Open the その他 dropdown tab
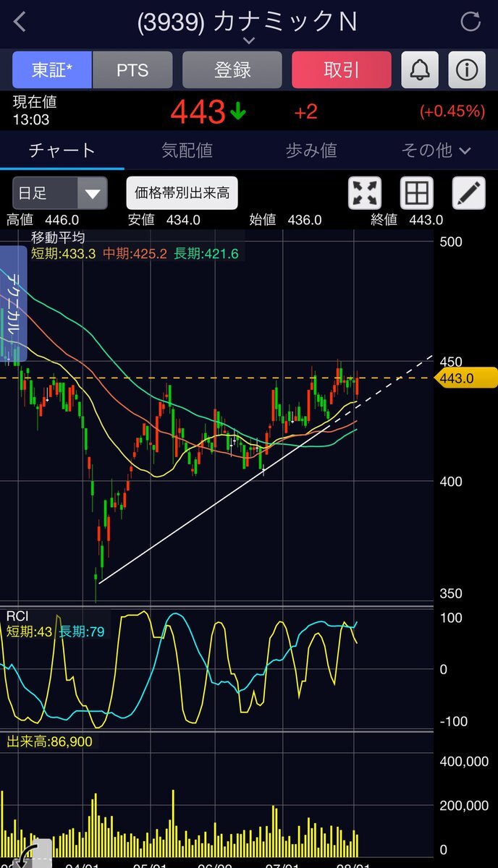498x868 pixels. [436, 150]
